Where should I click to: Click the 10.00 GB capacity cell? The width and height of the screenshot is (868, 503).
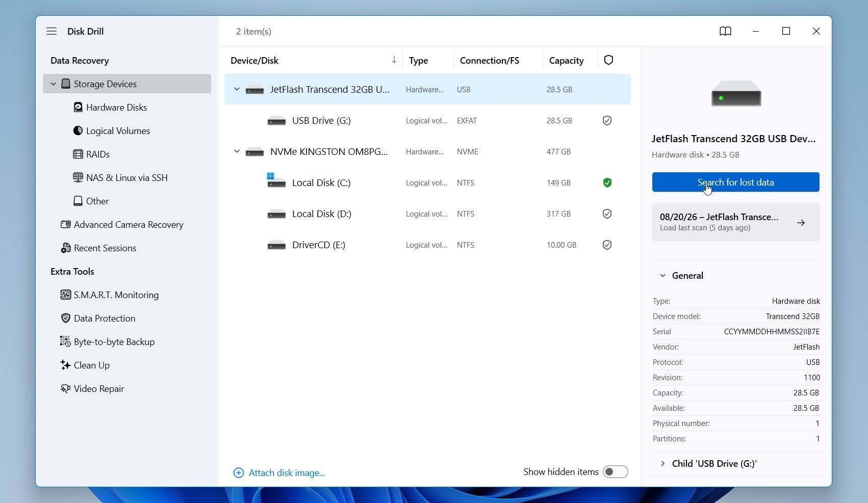pos(561,245)
